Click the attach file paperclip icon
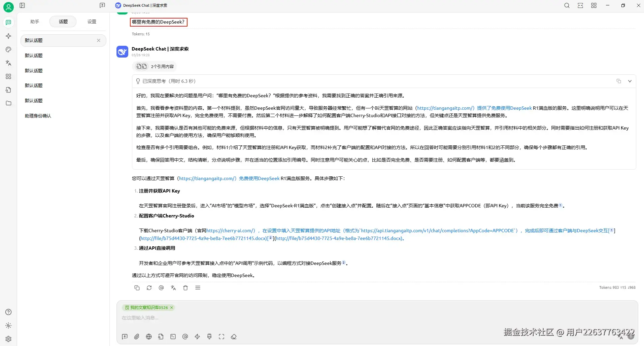Screen dimensions: 644x346 137,337
